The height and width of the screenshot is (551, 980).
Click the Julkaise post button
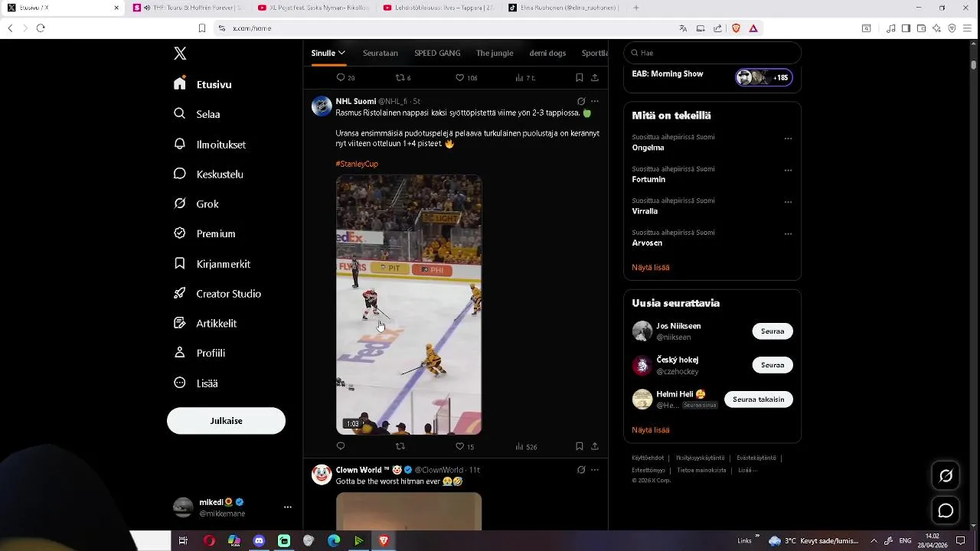(226, 421)
